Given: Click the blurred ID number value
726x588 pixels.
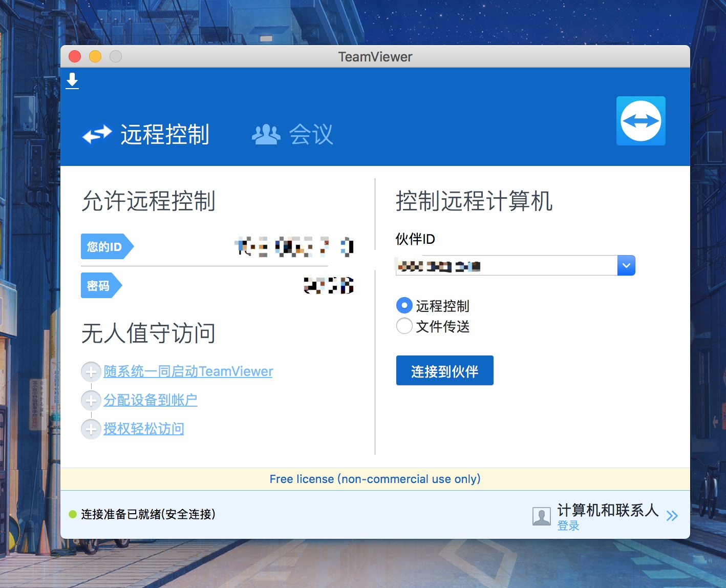Looking at the screenshot, I should pos(294,246).
